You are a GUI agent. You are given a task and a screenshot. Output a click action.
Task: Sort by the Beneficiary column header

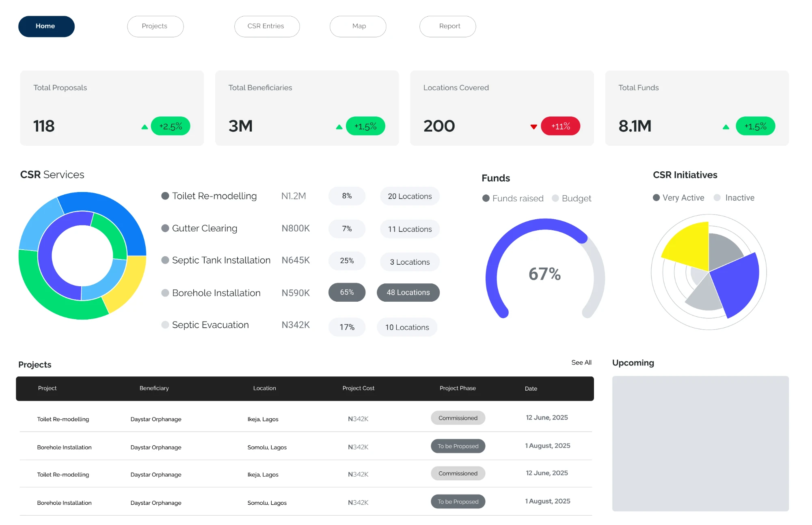(154, 388)
